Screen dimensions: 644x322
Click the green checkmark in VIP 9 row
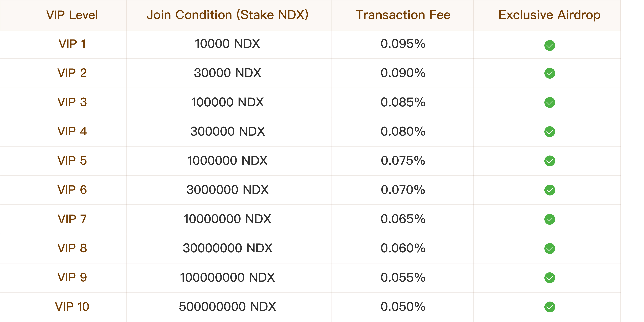click(549, 277)
